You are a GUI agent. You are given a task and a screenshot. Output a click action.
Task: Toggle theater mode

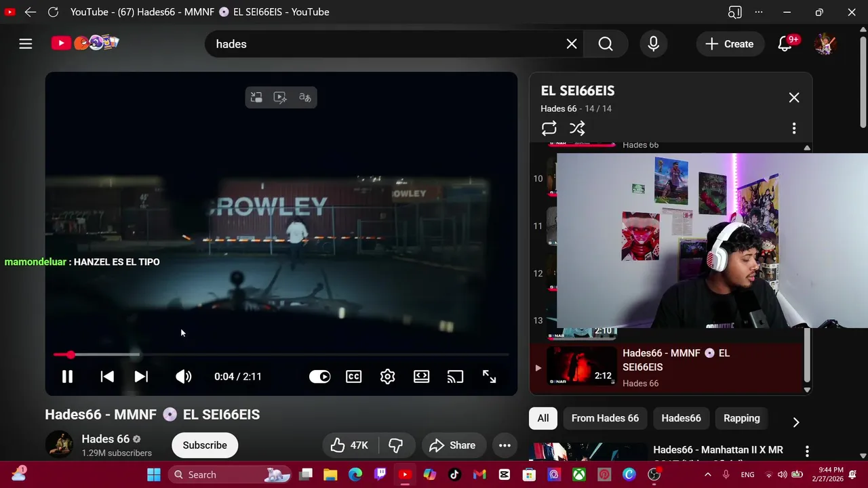pos(421,377)
